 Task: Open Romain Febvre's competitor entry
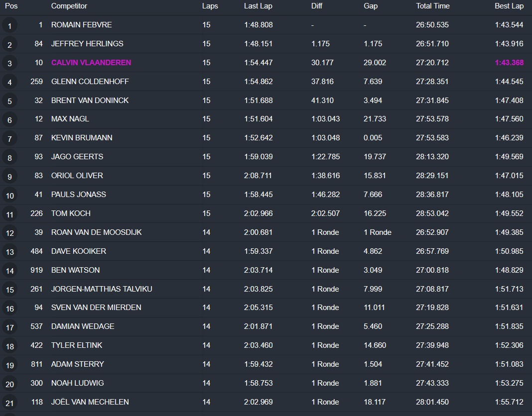click(x=81, y=25)
